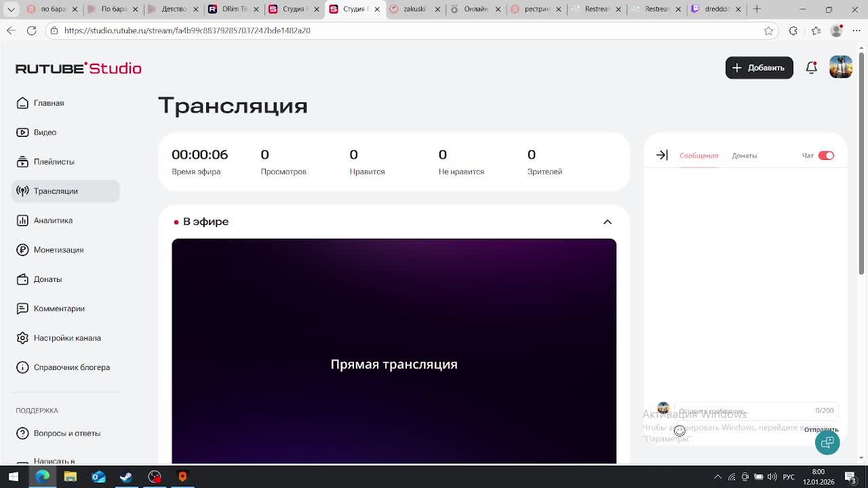Screen dimensions: 868x488
Task: Click the 00:00:06 airtime value
Action: click(199, 155)
